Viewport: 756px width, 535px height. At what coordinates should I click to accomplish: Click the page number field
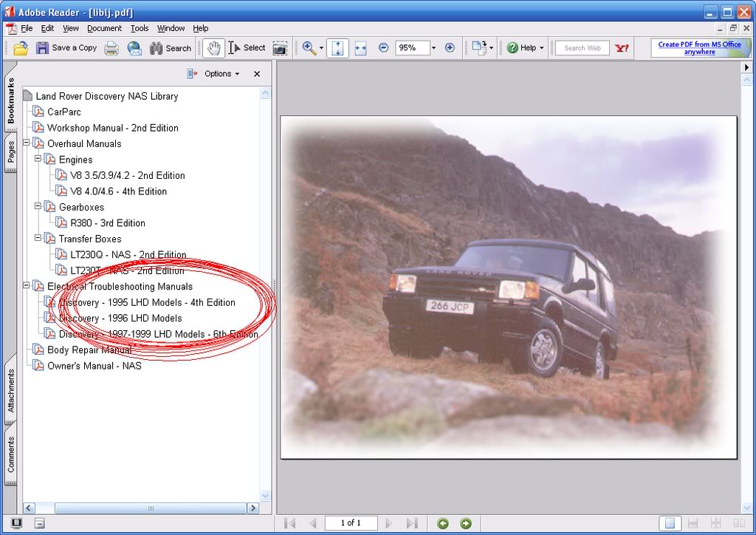pyautogui.click(x=351, y=523)
